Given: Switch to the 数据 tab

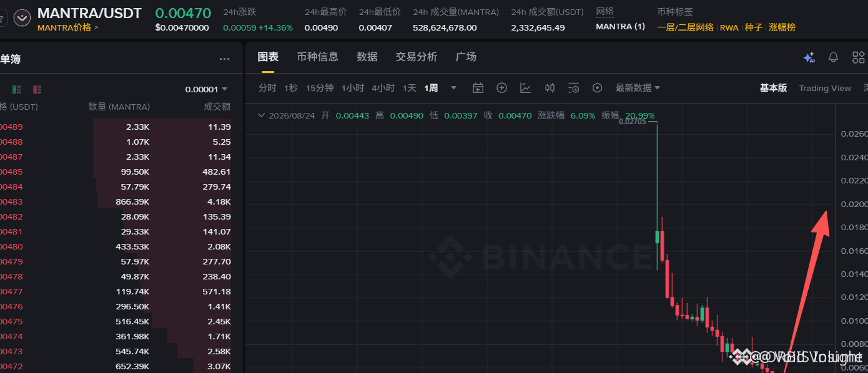Looking at the screenshot, I should 367,57.
